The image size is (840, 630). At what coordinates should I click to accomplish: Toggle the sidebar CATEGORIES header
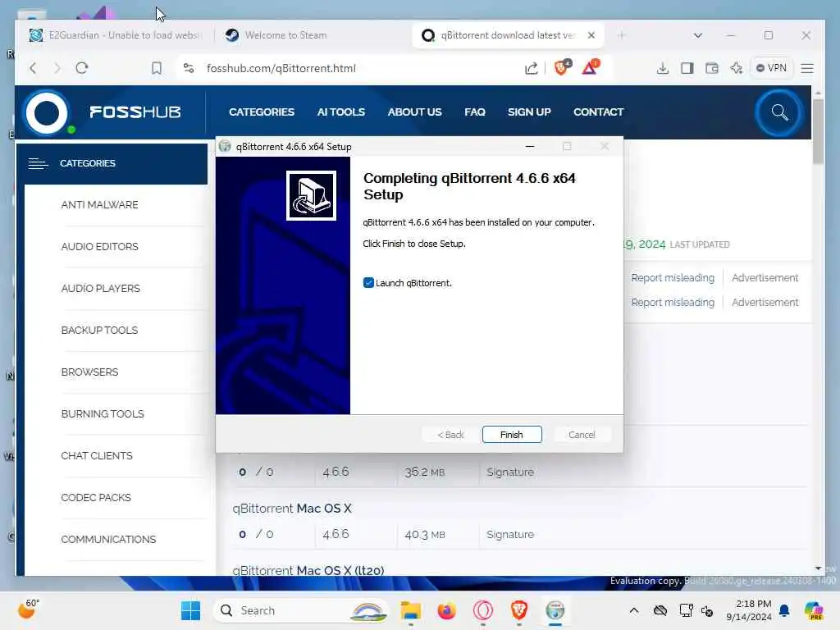[x=112, y=163]
